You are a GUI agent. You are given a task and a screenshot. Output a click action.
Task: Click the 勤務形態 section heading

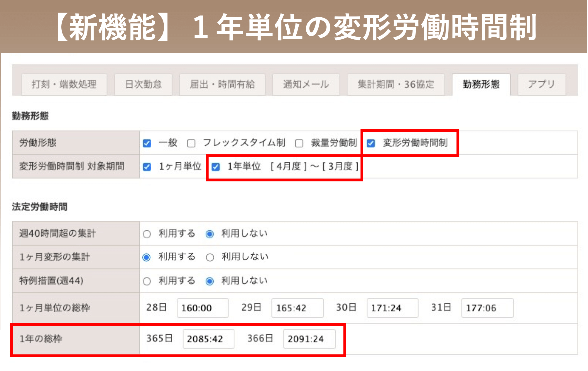pos(30,116)
